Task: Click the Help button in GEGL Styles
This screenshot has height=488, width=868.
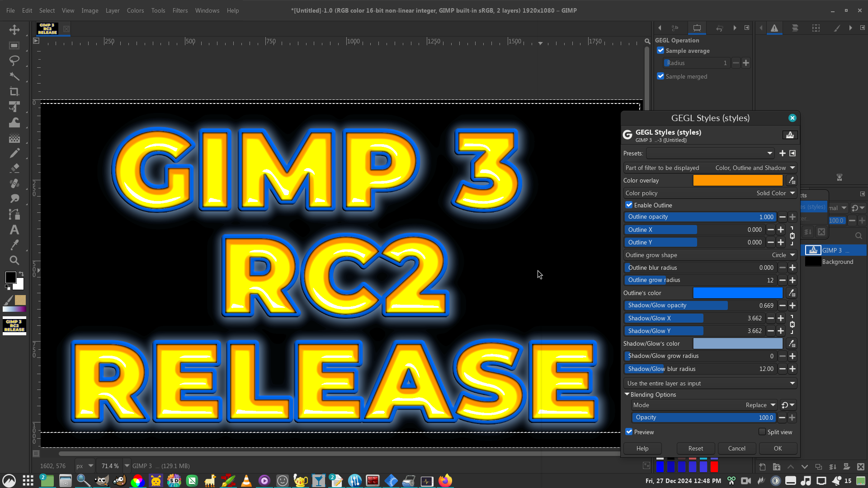Action: tap(642, 448)
